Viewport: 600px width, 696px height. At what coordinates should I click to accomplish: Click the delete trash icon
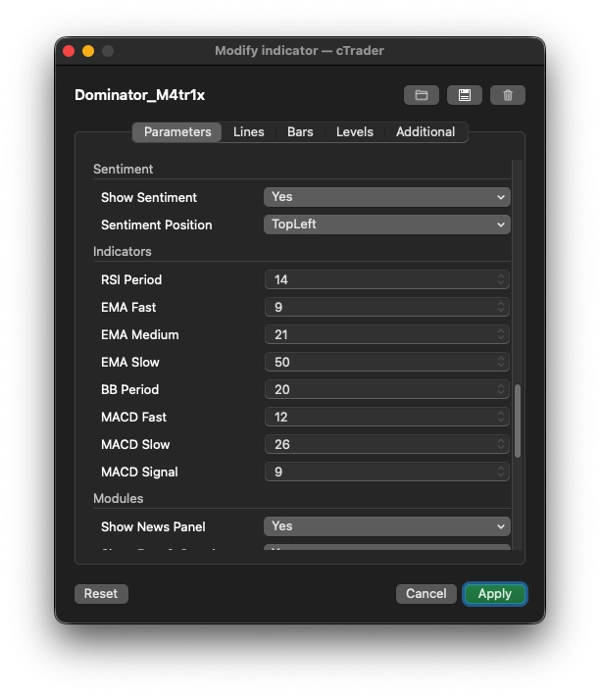tap(508, 95)
